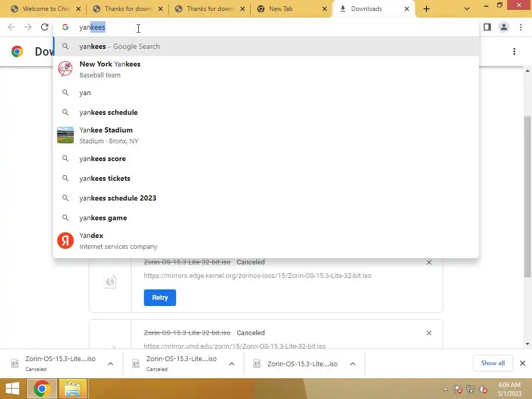Close the Downloads tab
Viewport: 532px width, 399px height.
(x=406, y=9)
